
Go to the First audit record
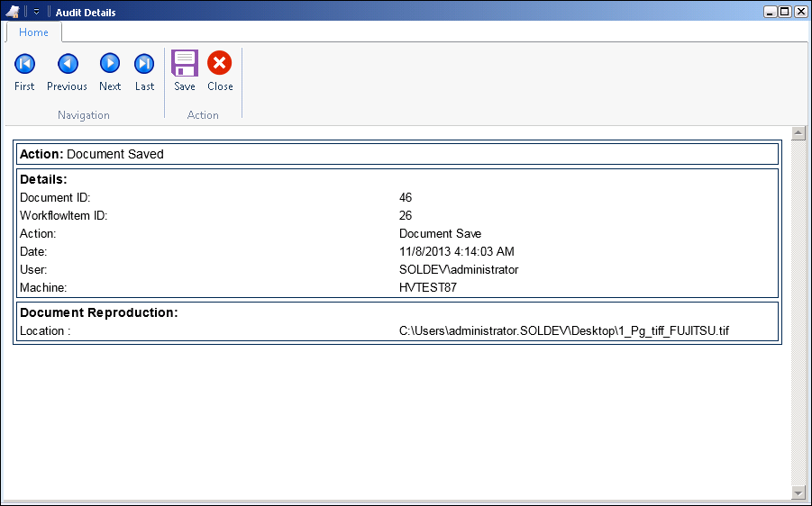(24, 72)
